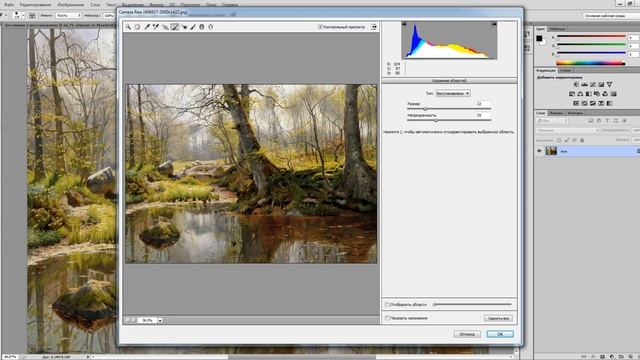Select the Hand tool in Camera Raw
The height and width of the screenshot is (360, 640).
click(137, 27)
